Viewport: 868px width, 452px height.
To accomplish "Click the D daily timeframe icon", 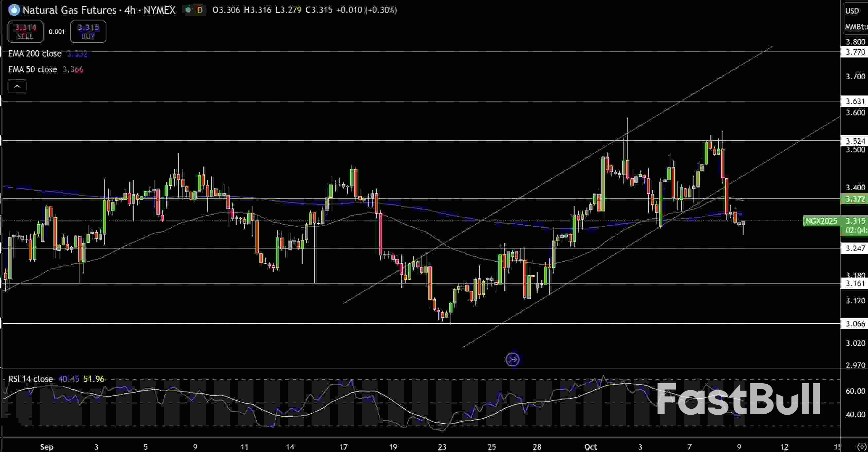I will pos(199,10).
